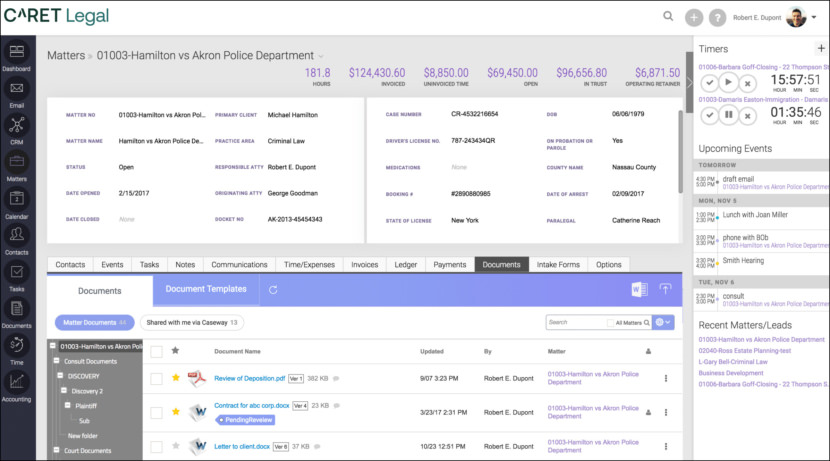Cancel the Damaris Easton timer

(x=747, y=115)
